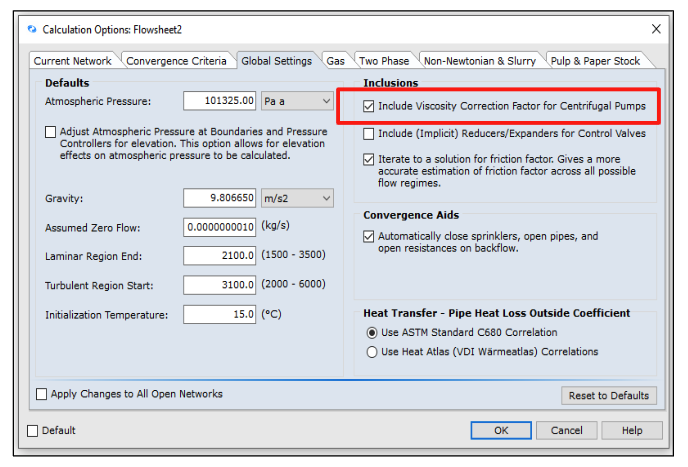Toggle Include Viscosity Correction Factor checkbox
The width and height of the screenshot is (688, 467).
pos(369,106)
